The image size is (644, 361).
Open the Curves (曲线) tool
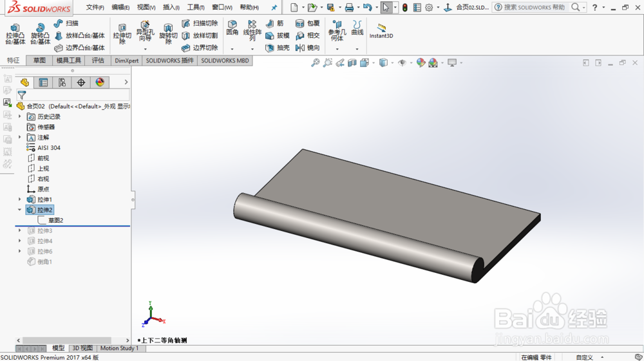(357, 28)
